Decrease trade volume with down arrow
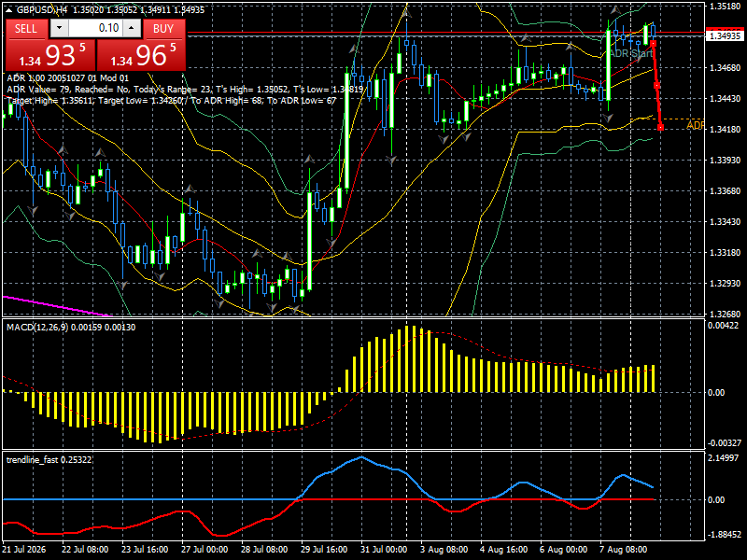The height and width of the screenshot is (560, 747). (59, 28)
